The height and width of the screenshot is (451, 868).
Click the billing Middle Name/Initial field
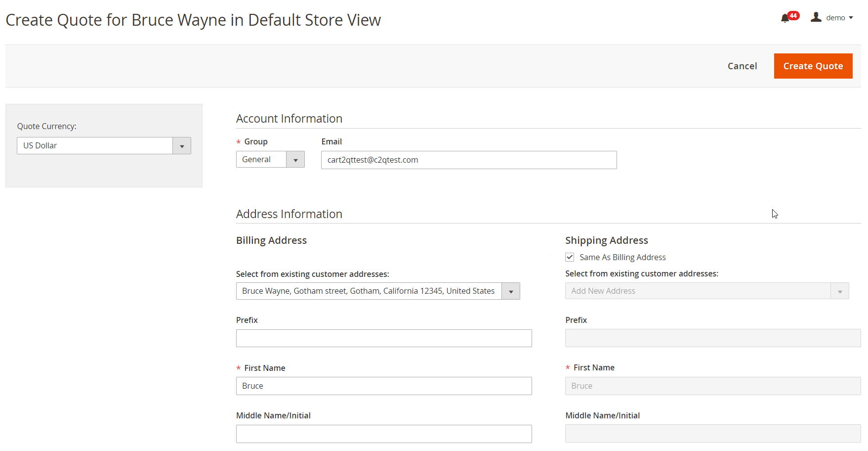[x=383, y=434]
